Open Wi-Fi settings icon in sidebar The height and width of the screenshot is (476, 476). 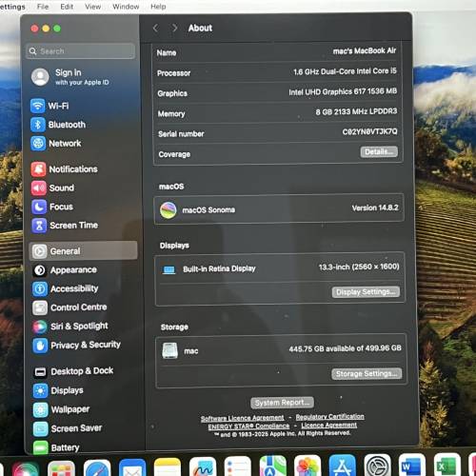[37, 106]
